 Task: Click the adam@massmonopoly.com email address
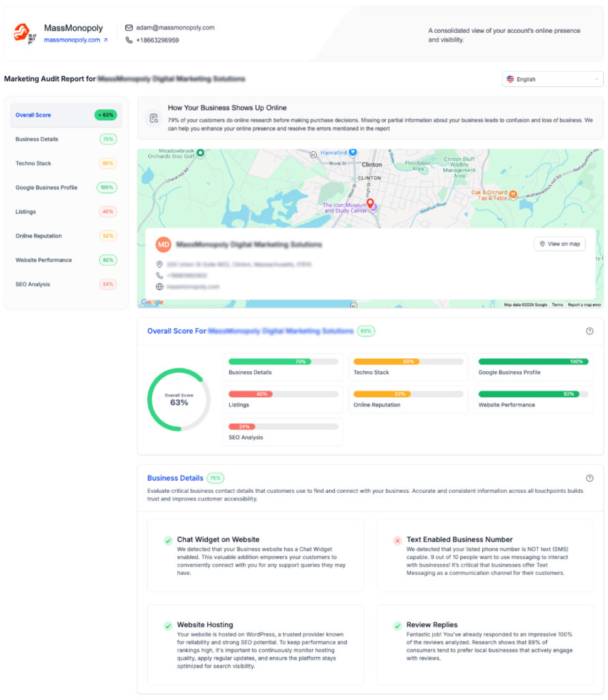point(175,27)
